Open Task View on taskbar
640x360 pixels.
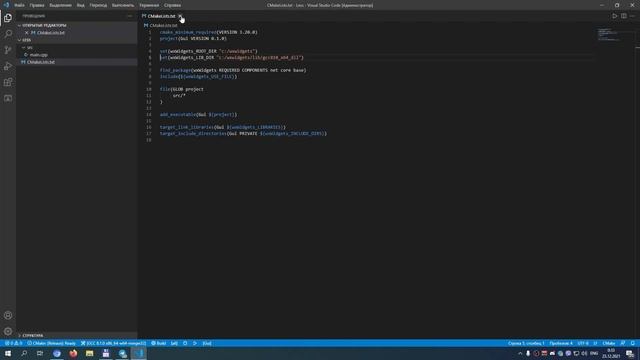[40, 353]
